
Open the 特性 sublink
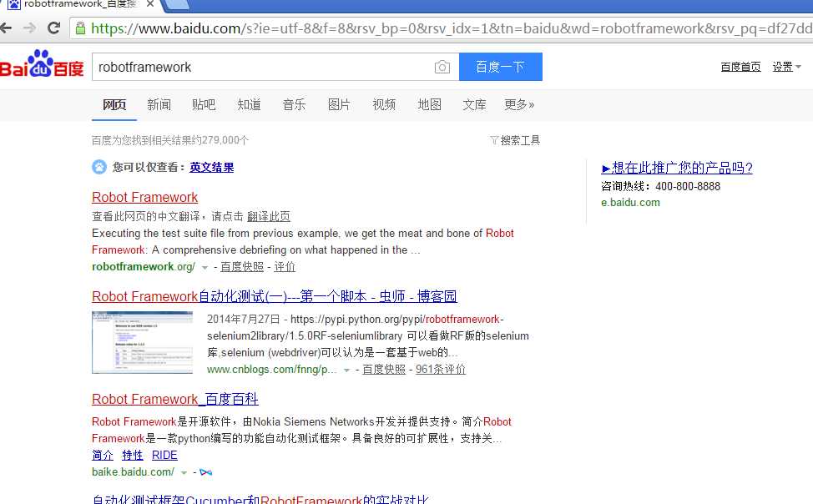click(x=132, y=456)
